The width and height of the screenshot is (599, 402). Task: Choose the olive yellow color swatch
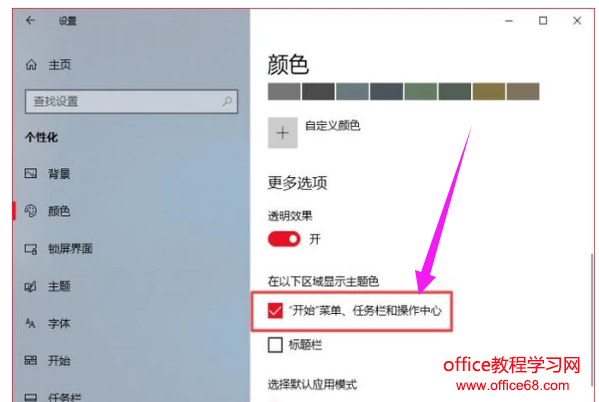(489, 92)
